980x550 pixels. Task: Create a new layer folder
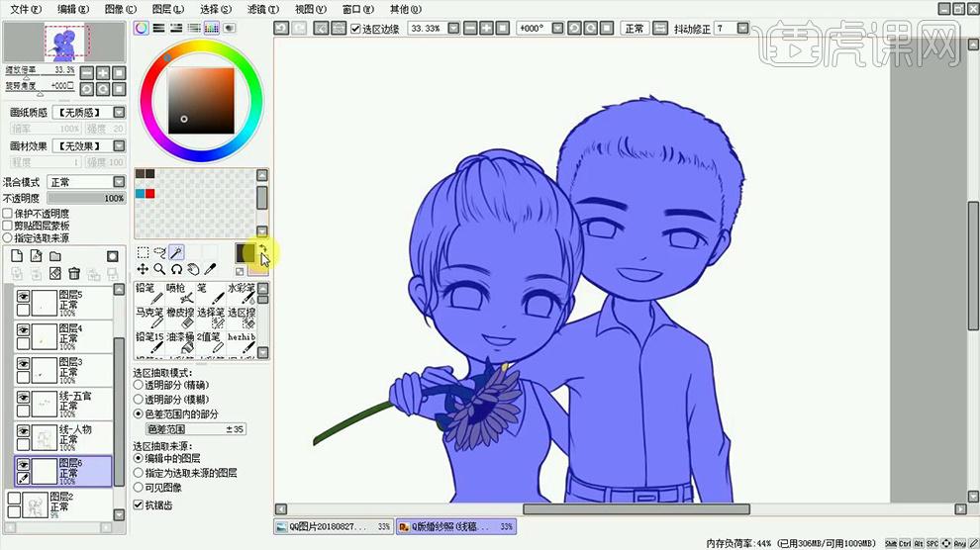55,256
